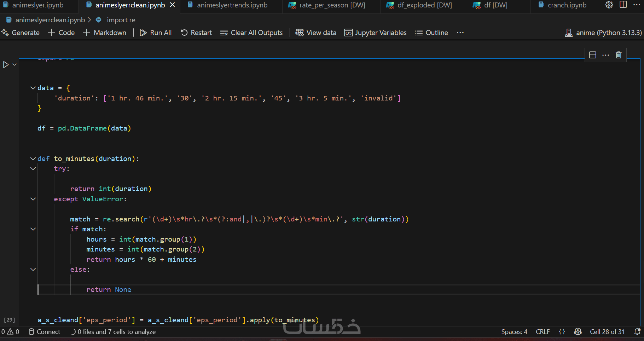The height and width of the screenshot is (341, 644).
Task: Click the 'return hours * 60 + minutes' line
Action: pos(141,260)
